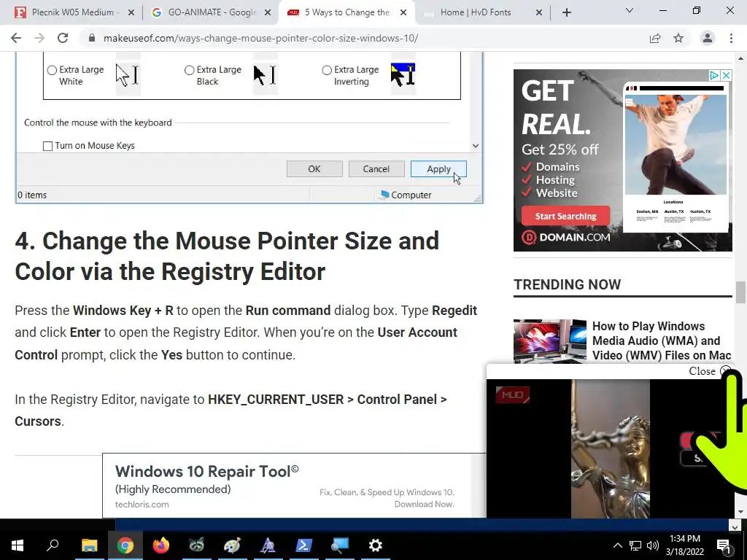Close the Domain.com ad with X icon
This screenshot has width=747, height=560.
[x=726, y=75]
